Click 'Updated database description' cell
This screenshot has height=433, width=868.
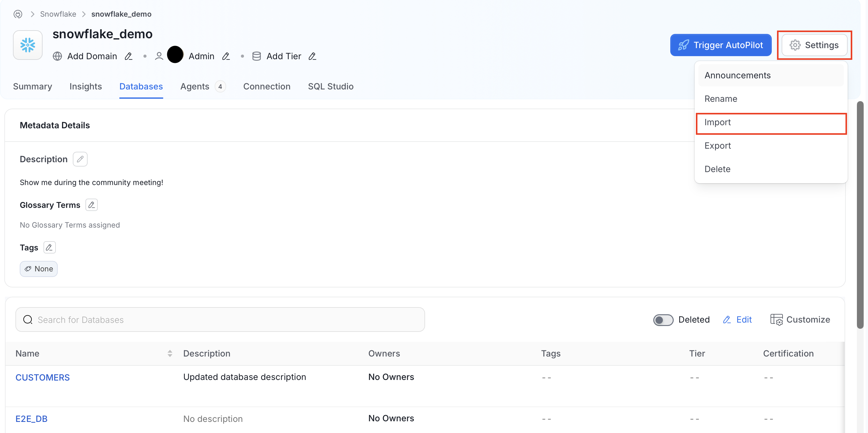(245, 377)
